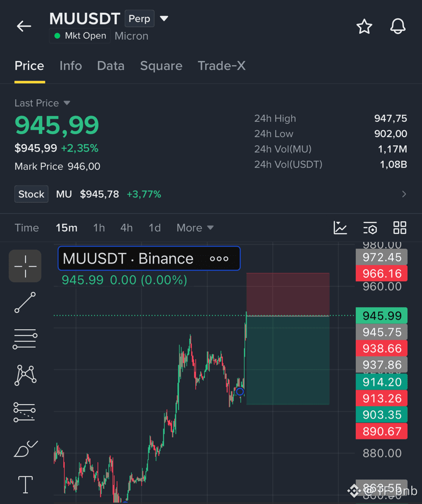Click the 24h Vol(USDT) value 1,08B

(393, 165)
